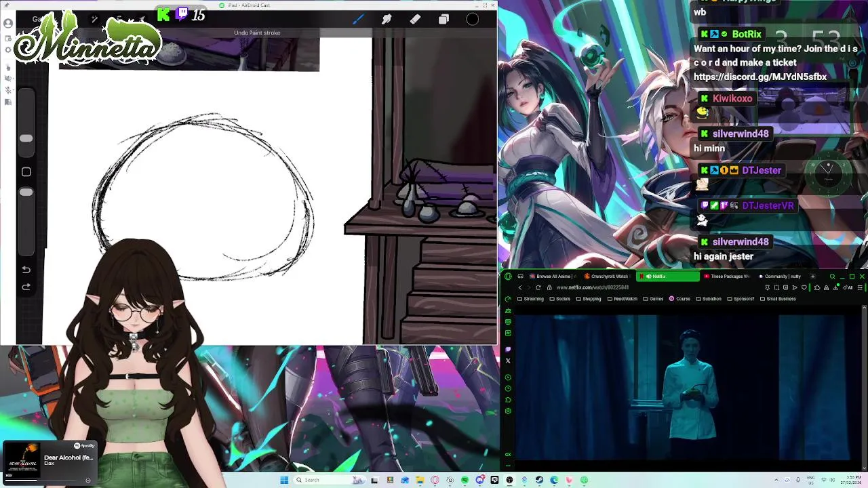The width and height of the screenshot is (868, 488).
Task: Open Spotify from the taskbar
Action: pyautogui.click(x=465, y=480)
